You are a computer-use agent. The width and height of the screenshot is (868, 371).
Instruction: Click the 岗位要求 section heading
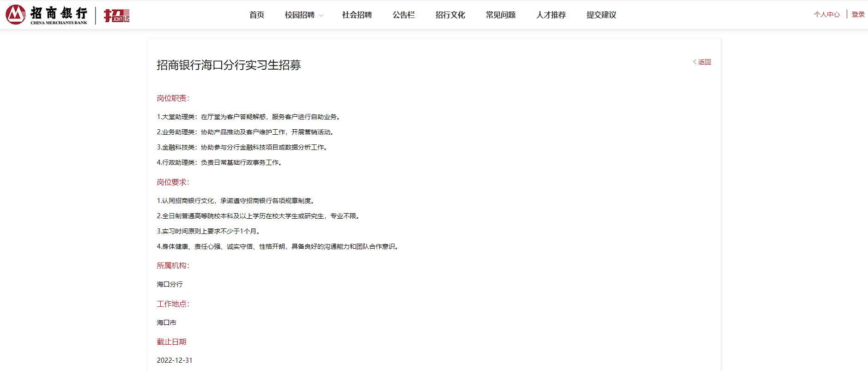coord(173,182)
